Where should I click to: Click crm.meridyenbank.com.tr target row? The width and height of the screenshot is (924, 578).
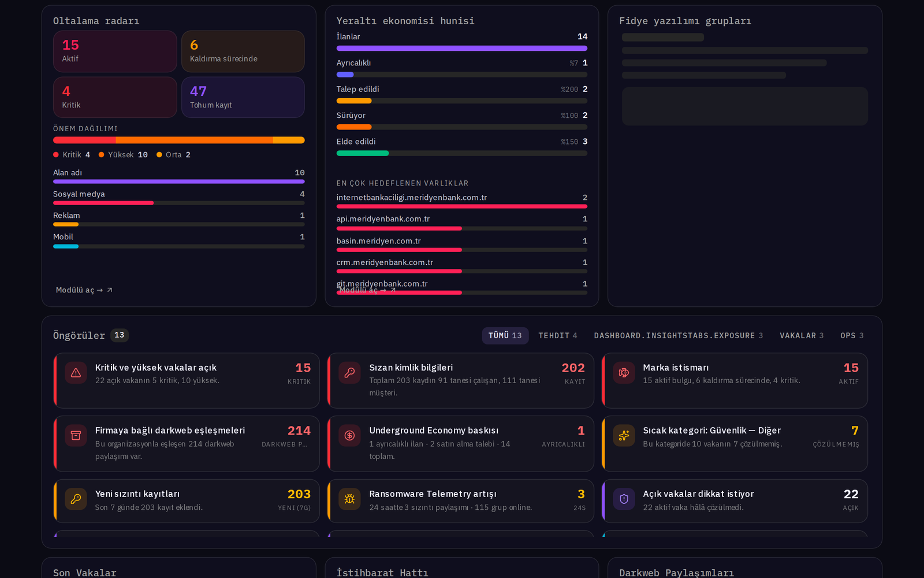click(x=462, y=265)
